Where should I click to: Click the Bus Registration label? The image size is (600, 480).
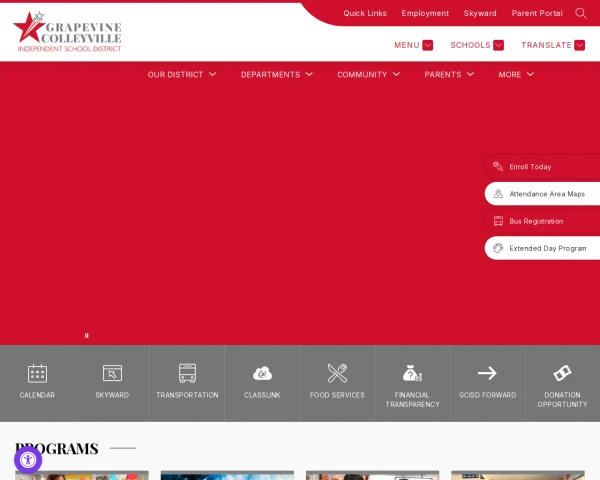(536, 221)
